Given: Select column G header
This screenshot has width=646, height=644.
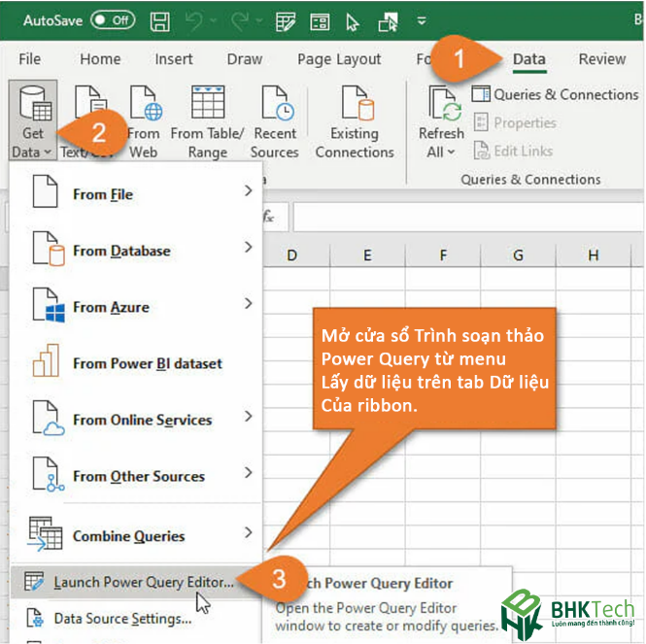Looking at the screenshot, I should (519, 255).
